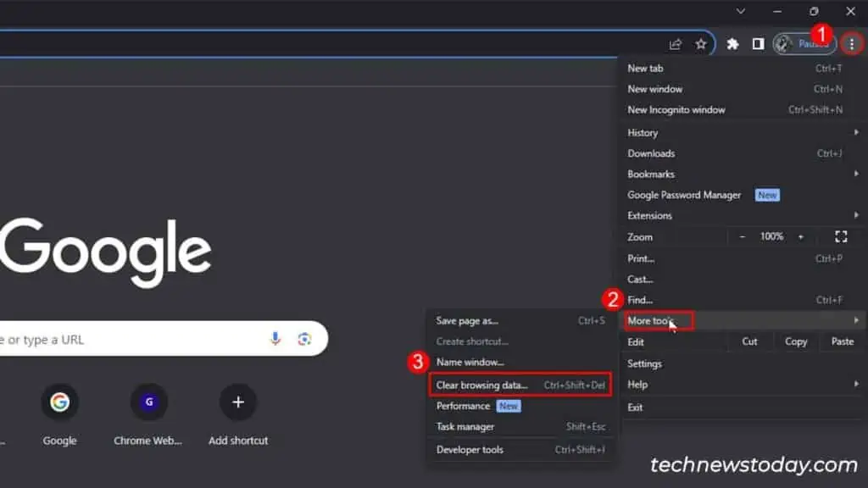This screenshot has height=488, width=868.
Task: Open Task manager from submenu
Action: [x=520, y=427]
